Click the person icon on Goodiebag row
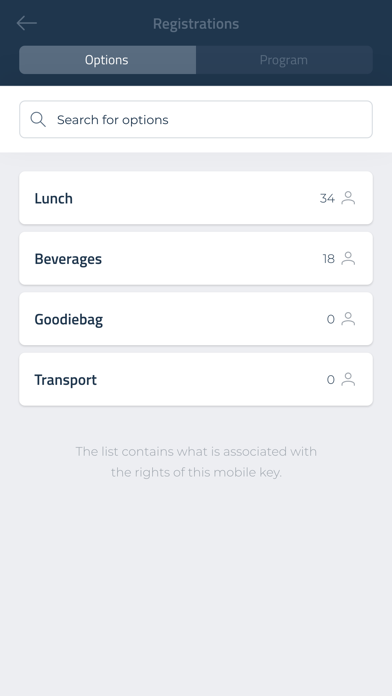The image size is (392, 696). (x=348, y=319)
